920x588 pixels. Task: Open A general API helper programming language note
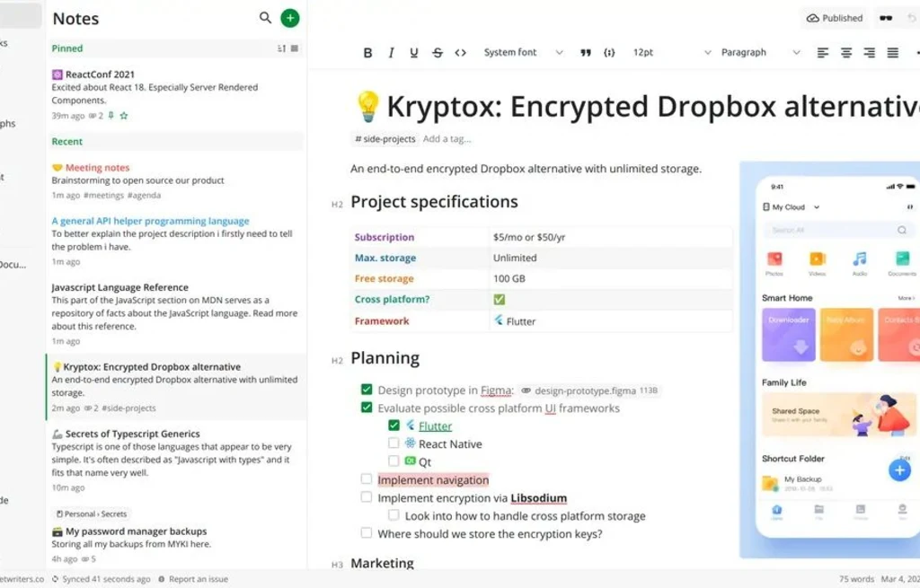(176, 241)
